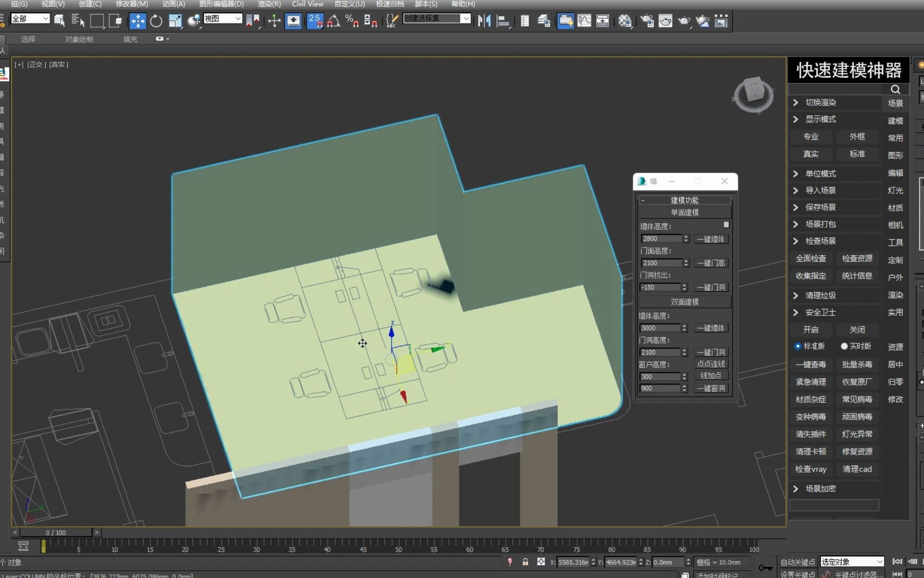Open Render Setup teapot icon
This screenshot has width=924, height=578.
647,21
